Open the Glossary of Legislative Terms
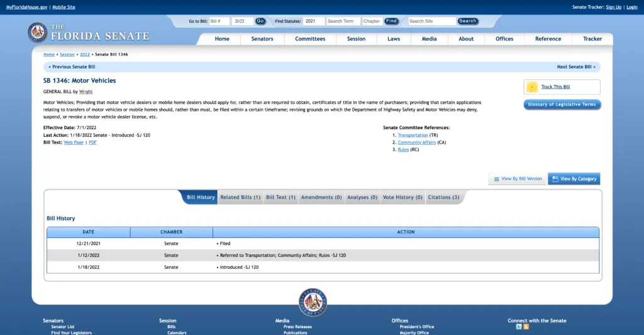 [x=562, y=105]
